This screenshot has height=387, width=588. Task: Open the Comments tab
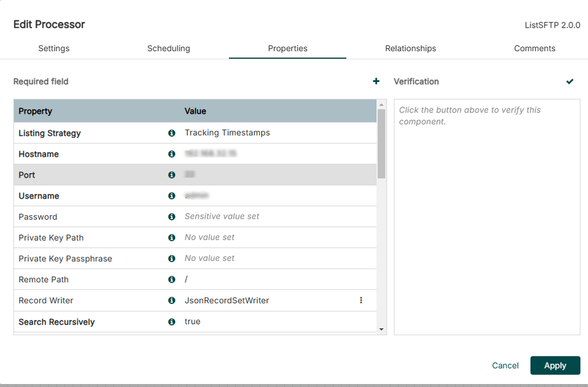click(534, 48)
